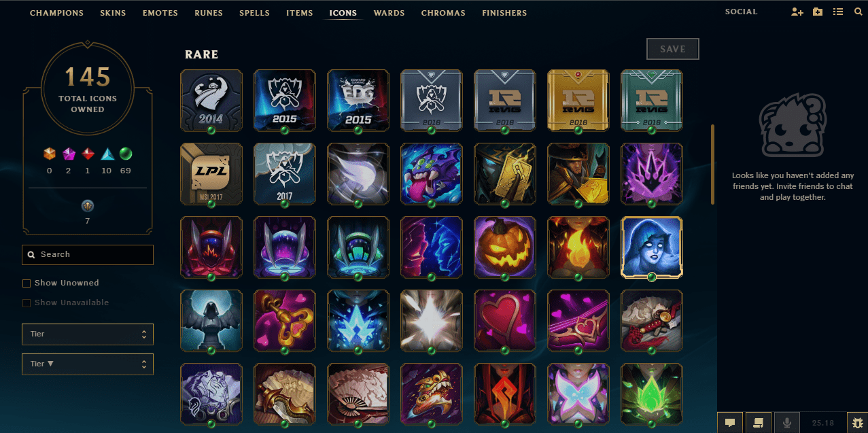
Task: Open the add folder icon in Social
Action: click(x=818, y=12)
